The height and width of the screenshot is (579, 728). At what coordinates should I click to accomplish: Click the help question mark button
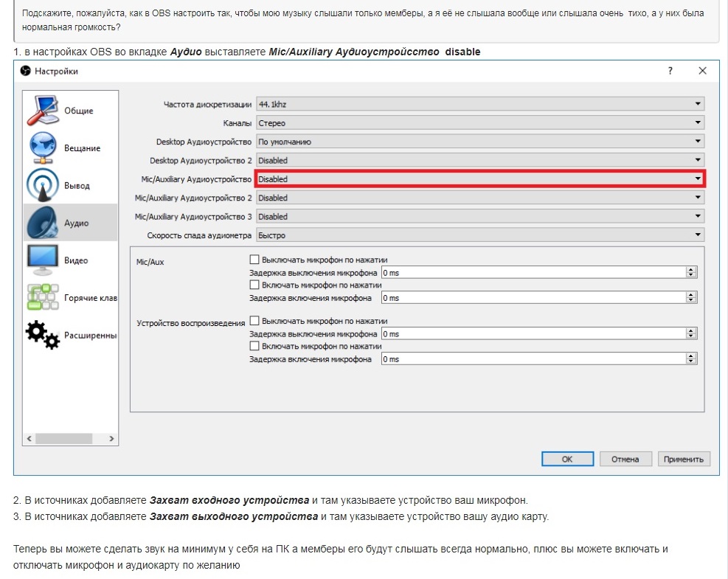pyautogui.click(x=670, y=71)
